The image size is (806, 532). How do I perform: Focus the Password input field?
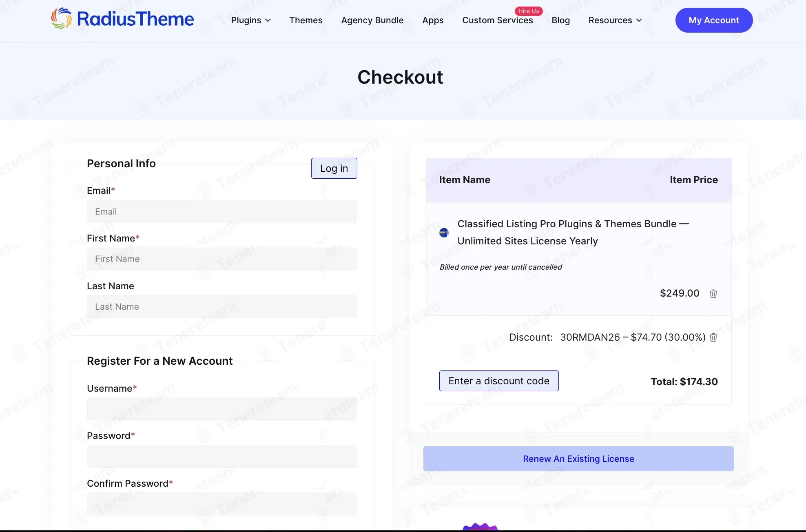pos(222,456)
